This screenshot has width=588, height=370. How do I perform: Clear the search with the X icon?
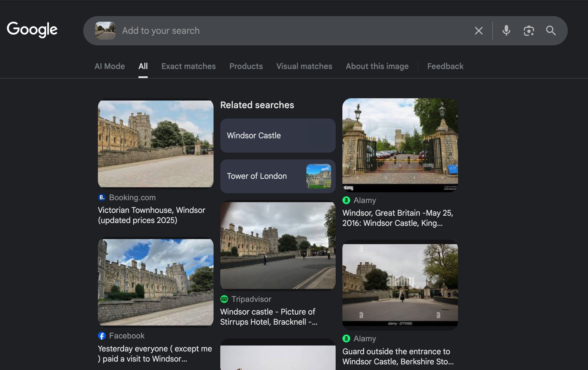pos(479,31)
